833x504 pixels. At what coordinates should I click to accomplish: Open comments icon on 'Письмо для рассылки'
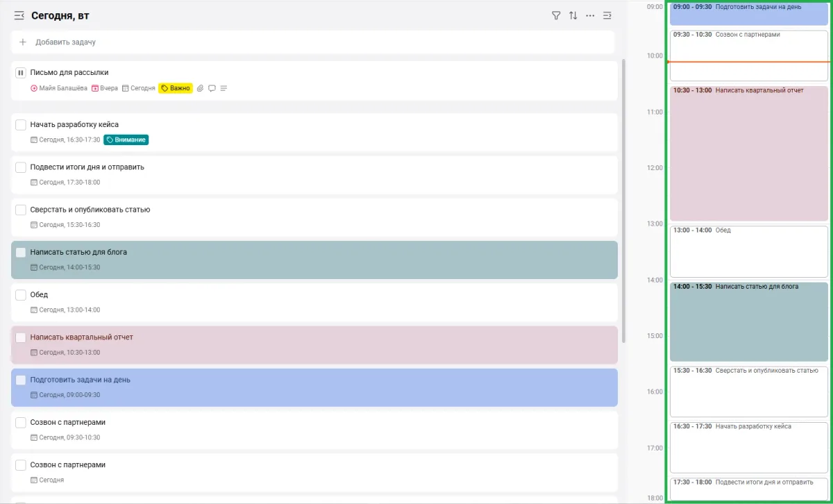[x=212, y=88]
